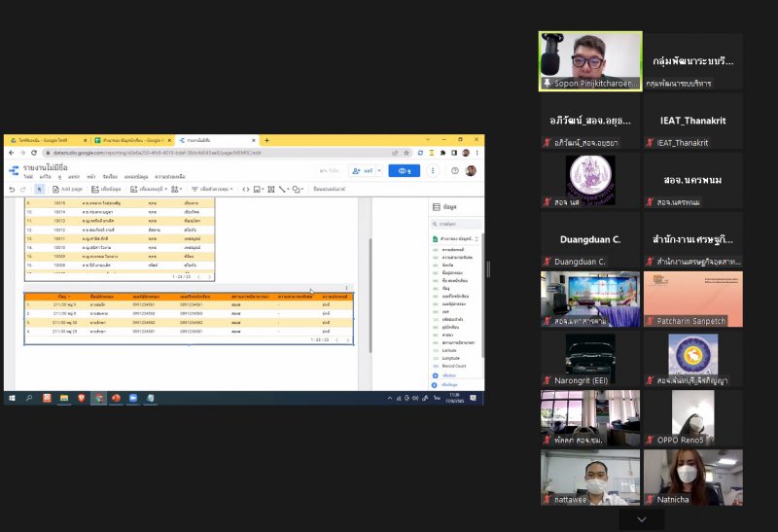Click the taskbar search magnifier icon
778x532 pixels.
tap(29, 398)
